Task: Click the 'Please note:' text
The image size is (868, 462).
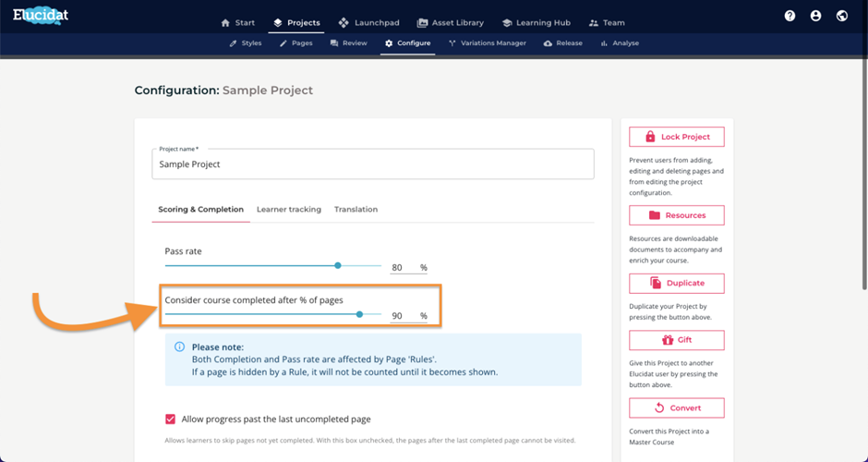Action: point(218,347)
